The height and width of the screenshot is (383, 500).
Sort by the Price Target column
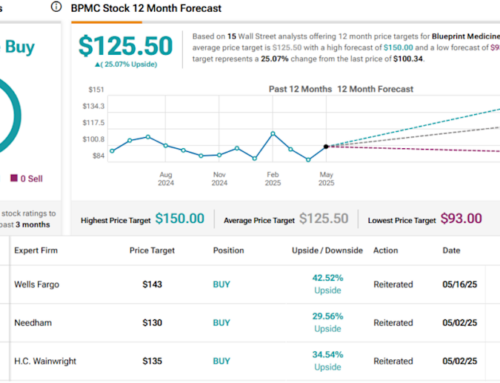(x=152, y=250)
